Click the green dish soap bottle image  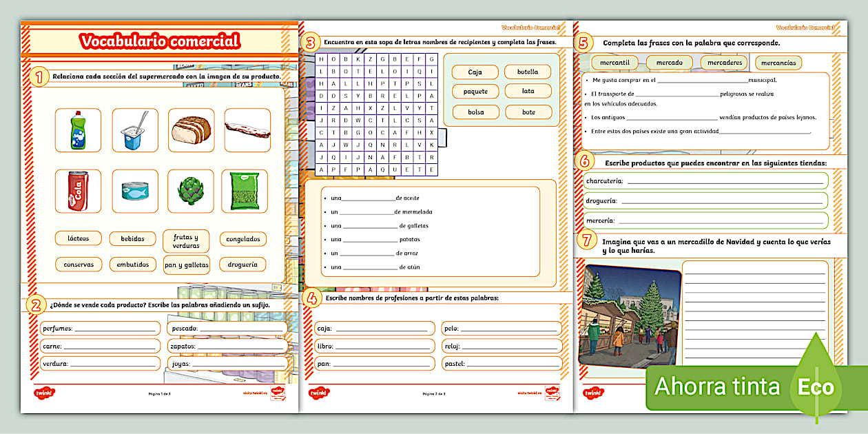[78, 130]
